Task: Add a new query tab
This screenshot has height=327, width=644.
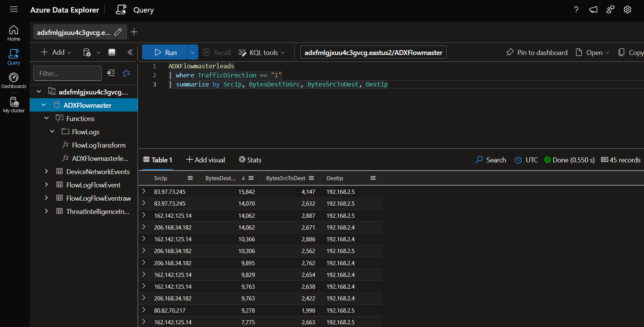Action: point(134,32)
